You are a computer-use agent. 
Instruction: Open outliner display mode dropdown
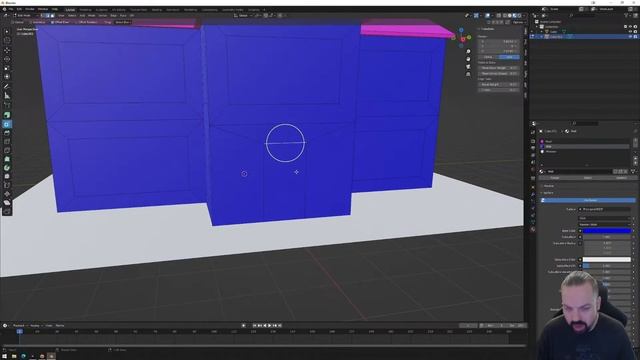536,16
